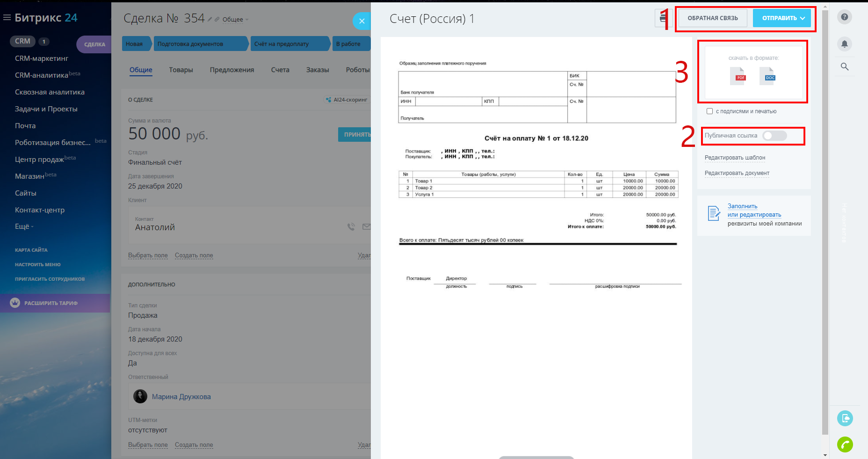Select the Счёт на предоплату stage

tap(290, 44)
